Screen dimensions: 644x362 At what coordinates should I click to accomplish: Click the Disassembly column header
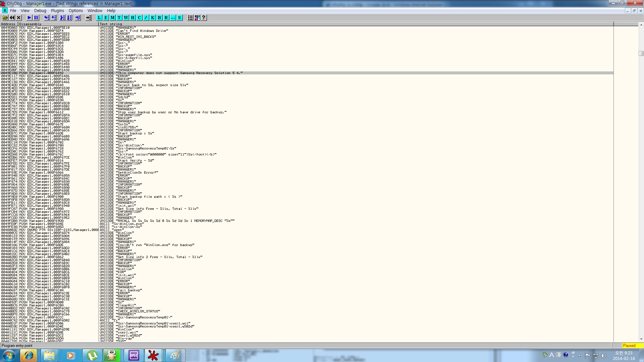click(58, 24)
